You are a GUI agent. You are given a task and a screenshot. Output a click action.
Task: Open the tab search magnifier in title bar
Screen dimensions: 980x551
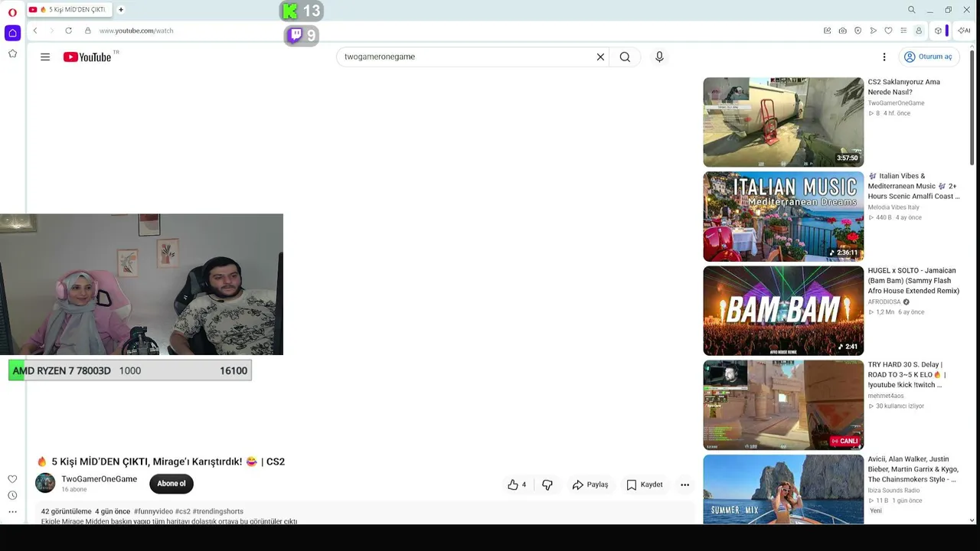tap(912, 10)
